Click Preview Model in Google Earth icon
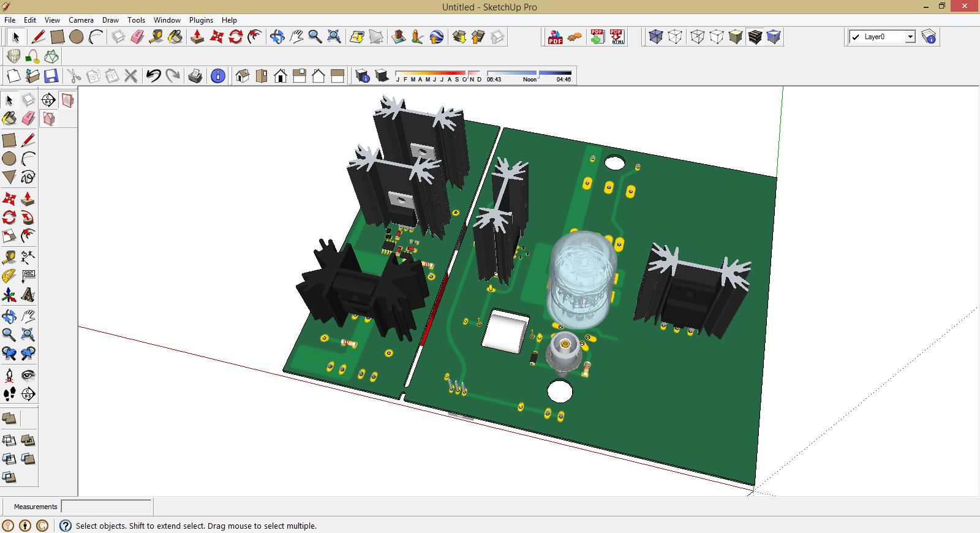 point(436,37)
